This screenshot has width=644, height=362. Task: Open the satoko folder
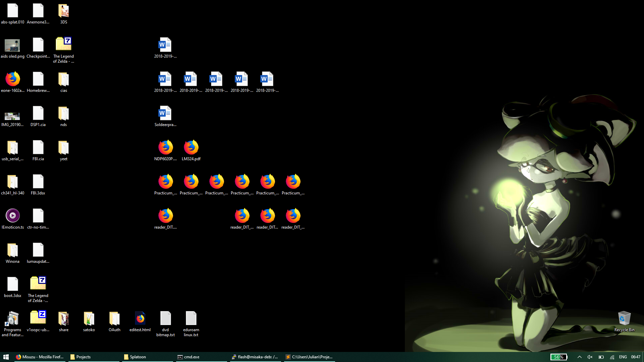(x=89, y=322)
